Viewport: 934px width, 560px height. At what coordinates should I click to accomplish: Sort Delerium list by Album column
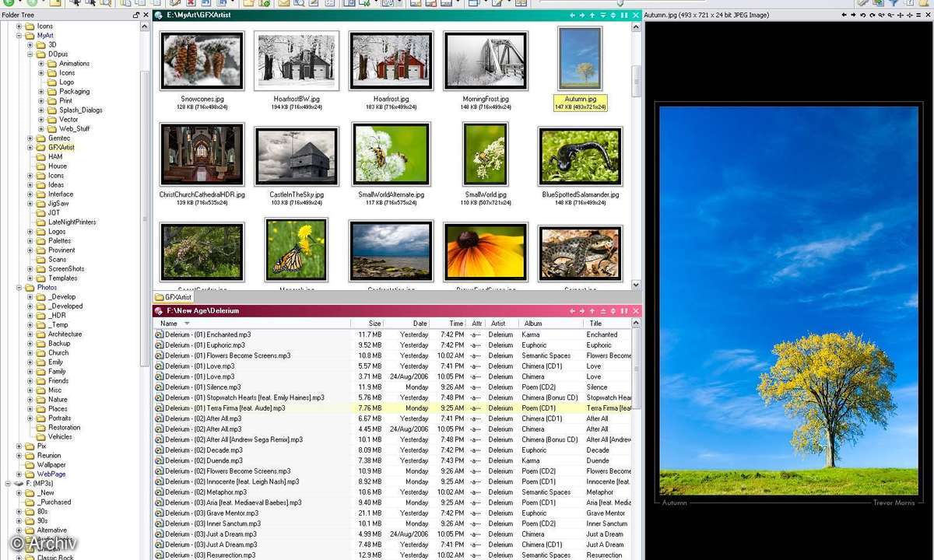pos(552,323)
